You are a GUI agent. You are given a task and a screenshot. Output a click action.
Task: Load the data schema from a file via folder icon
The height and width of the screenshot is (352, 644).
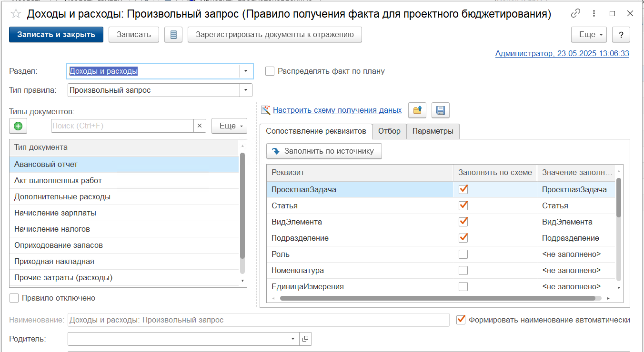pos(417,110)
